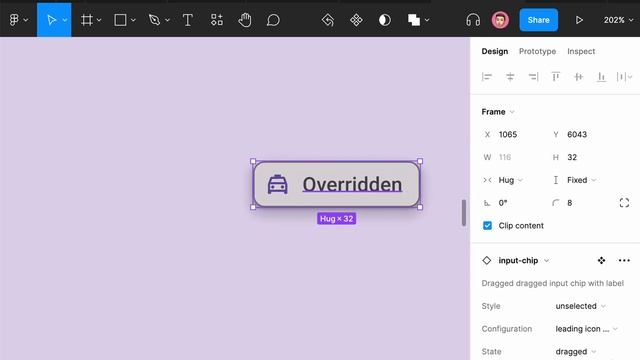Change Style property from unselected
The width and height of the screenshot is (640, 360).
(580, 306)
